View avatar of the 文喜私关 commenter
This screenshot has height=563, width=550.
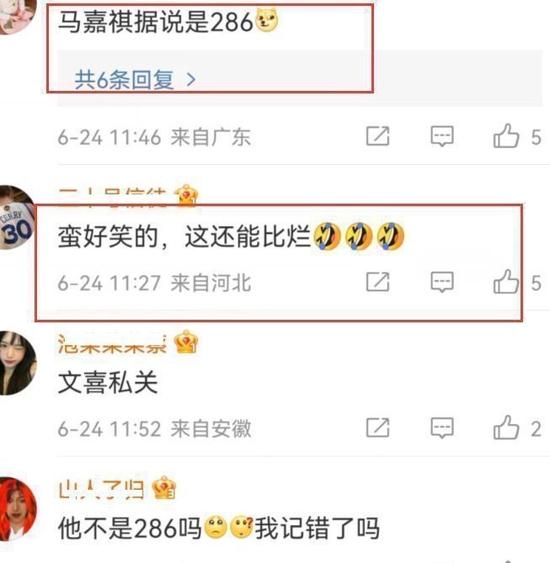[17, 363]
